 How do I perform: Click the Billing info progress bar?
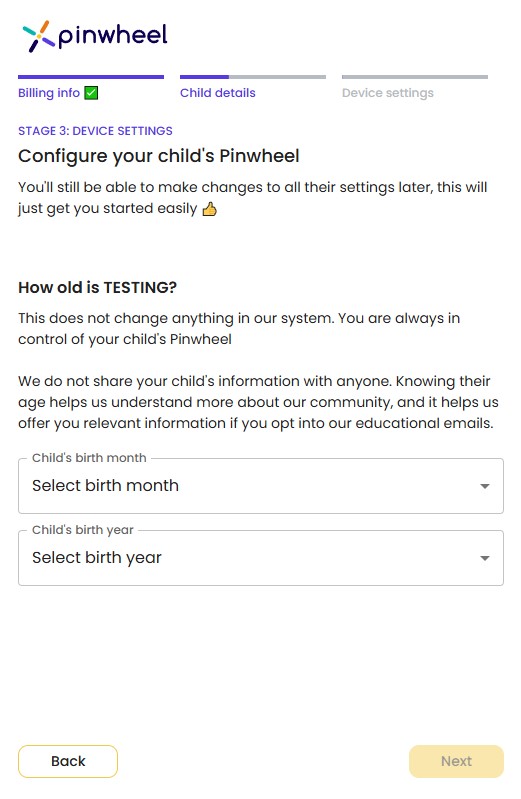tap(91, 77)
